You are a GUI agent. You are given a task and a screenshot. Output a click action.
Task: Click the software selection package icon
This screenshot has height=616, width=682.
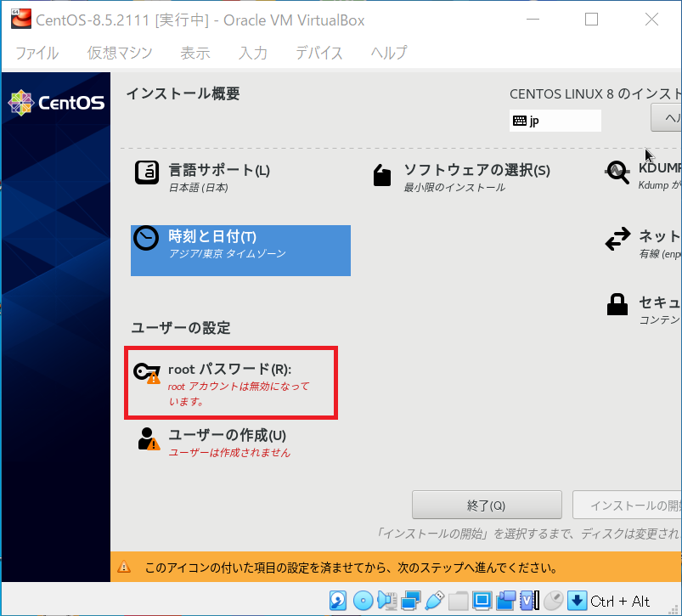pyautogui.click(x=382, y=175)
